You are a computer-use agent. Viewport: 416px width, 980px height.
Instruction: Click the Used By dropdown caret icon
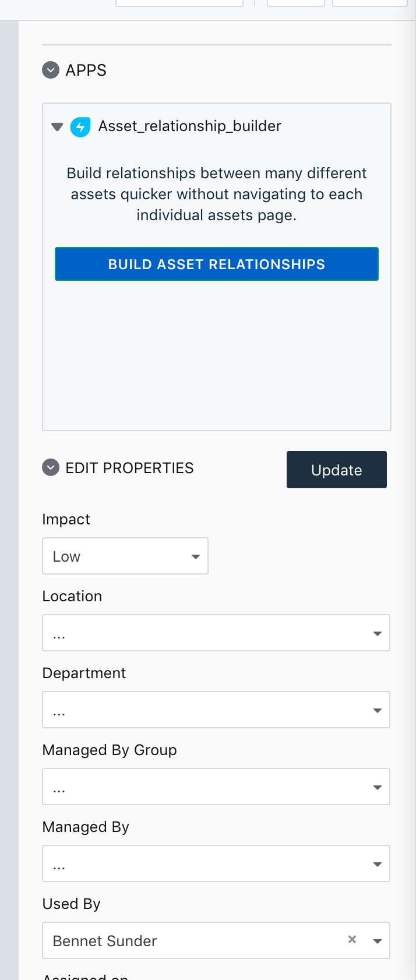378,940
